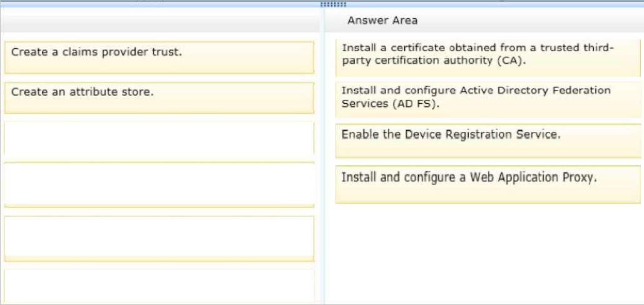This screenshot has width=644, height=305.
Task: Select 'Install and configure a Web Application Proxy' item
Action: coord(488,184)
